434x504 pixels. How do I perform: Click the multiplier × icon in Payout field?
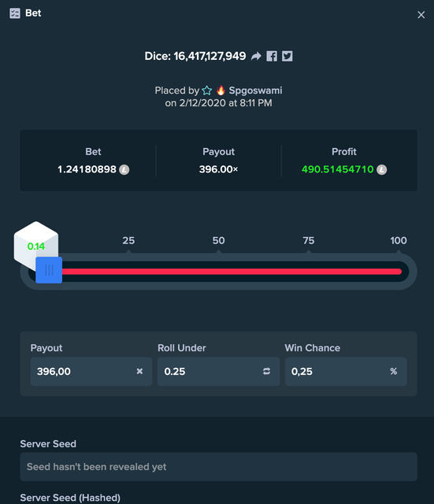pyautogui.click(x=139, y=371)
